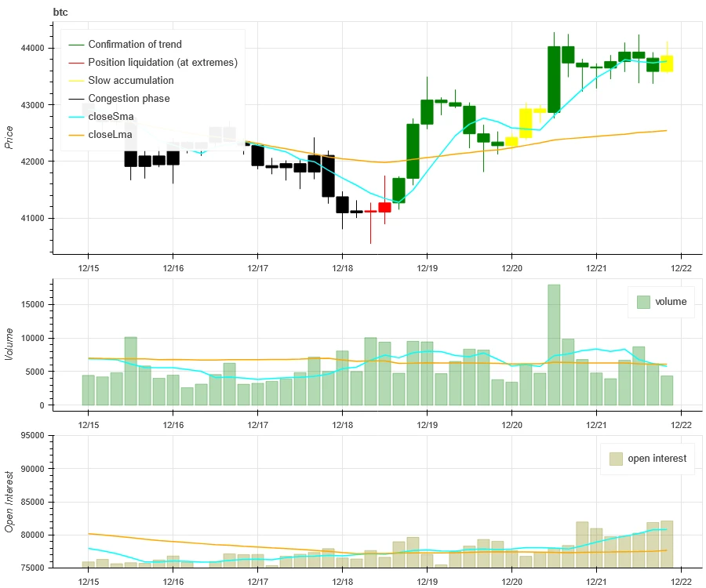This screenshot has width=706, height=588.
Task: Toggle the closeSma line in the legend
Action: tap(111, 117)
